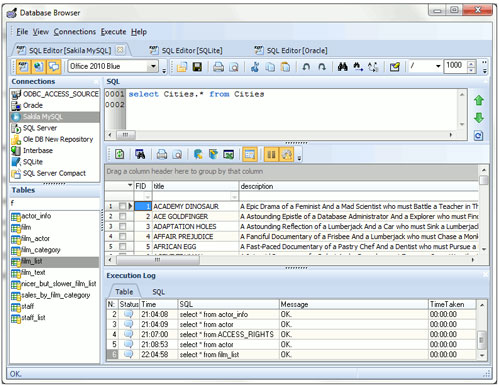Viewport: 500px width, 387px height.
Task: Select the SQL Server connection
Action: [40, 128]
